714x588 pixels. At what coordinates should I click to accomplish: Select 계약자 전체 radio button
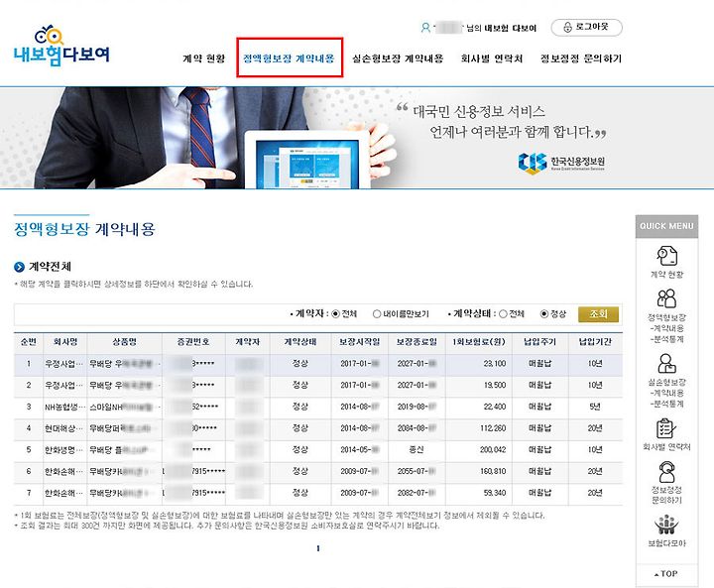(335, 313)
